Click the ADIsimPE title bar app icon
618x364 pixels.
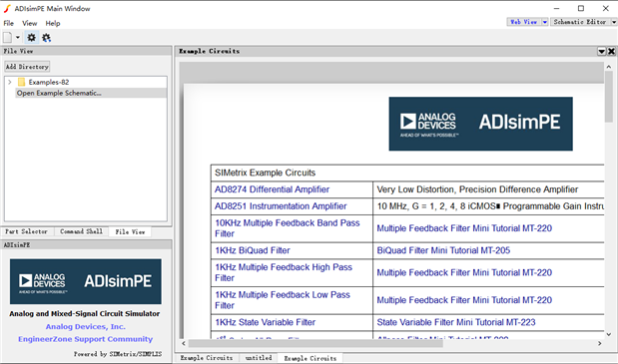(7, 8)
